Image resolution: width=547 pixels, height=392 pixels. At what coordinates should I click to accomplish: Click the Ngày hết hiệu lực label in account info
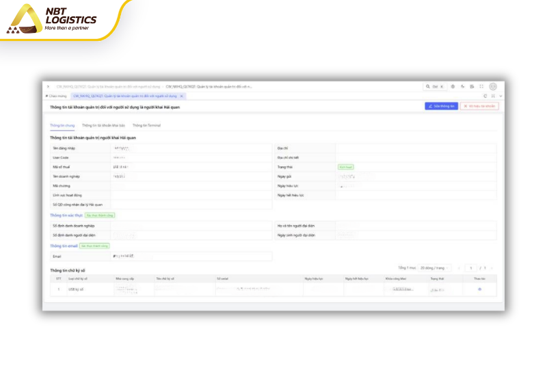click(291, 196)
